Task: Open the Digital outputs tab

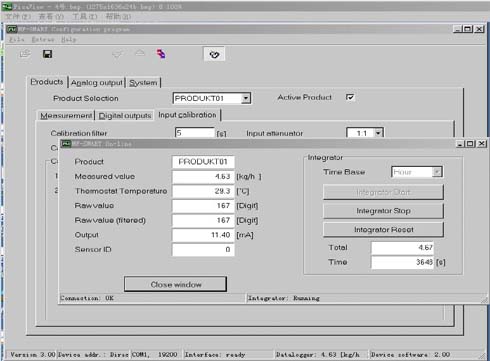Action: pyautogui.click(x=125, y=115)
